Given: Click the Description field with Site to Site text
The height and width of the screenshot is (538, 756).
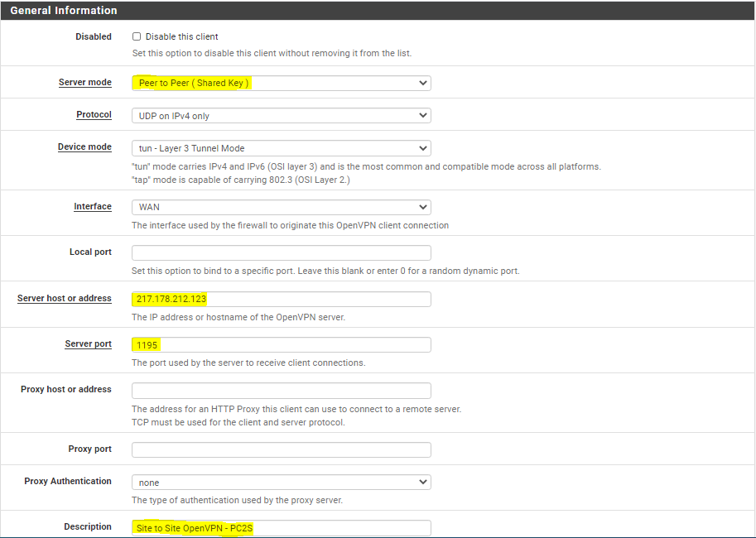Looking at the screenshot, I should (x=281, y=528).
